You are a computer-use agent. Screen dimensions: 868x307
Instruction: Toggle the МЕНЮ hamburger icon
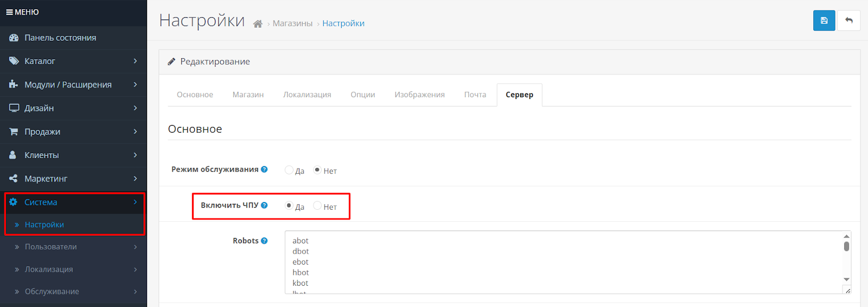click(x=9, y=12)
